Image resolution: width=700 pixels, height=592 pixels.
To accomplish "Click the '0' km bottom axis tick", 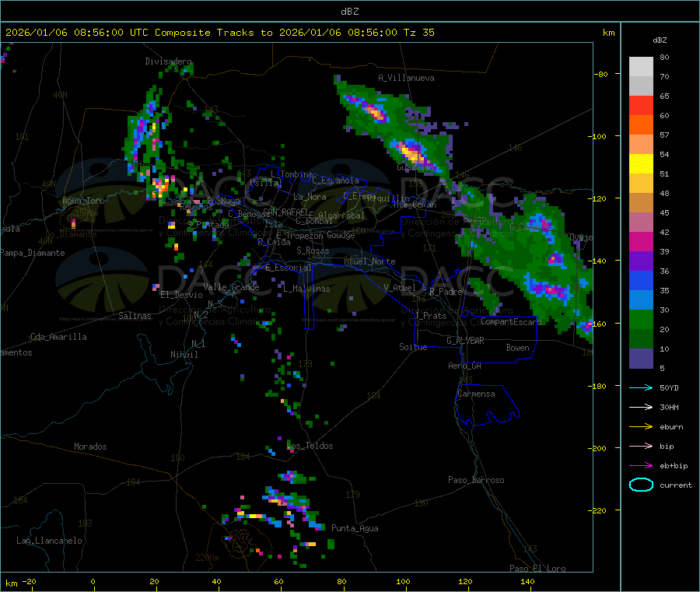I will pos(93,581).
